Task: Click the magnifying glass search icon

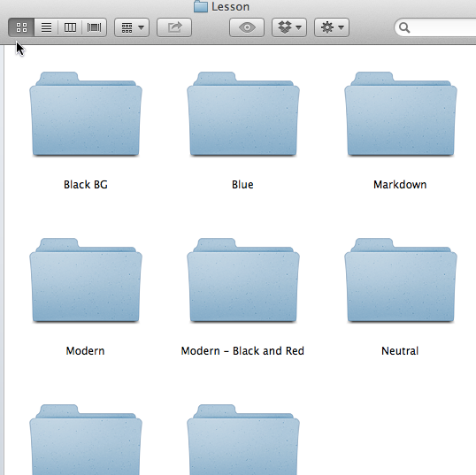Action: pos(404,27)
